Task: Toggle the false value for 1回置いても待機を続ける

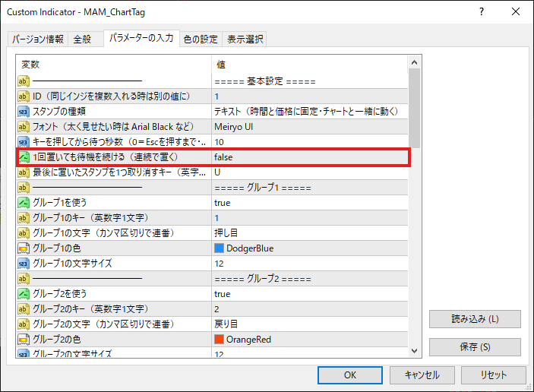Action: [310, 157]
